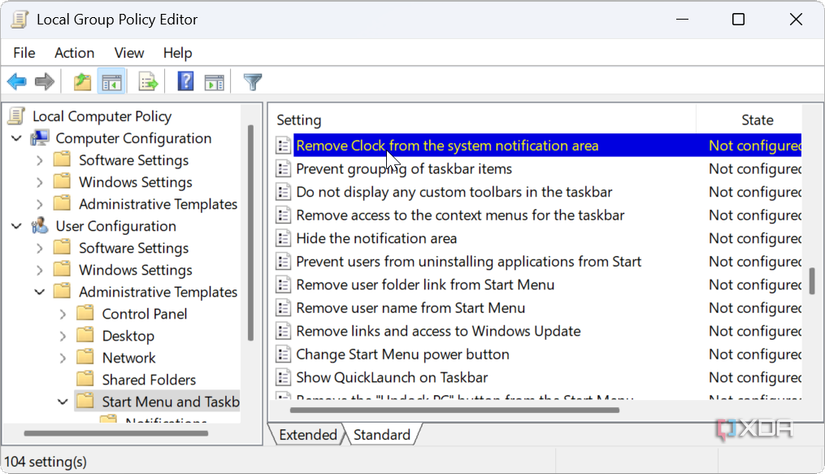This screenshot has width=825, height=474.
Task: Select 'Remove user name from Start Menu'
Action: (x=410, y=308)
